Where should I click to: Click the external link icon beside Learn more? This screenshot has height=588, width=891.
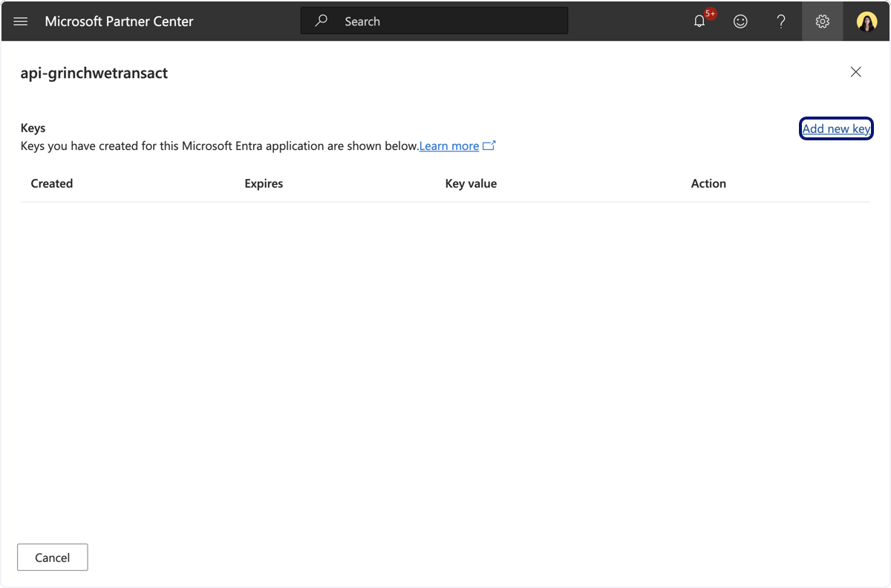[489, 146]
